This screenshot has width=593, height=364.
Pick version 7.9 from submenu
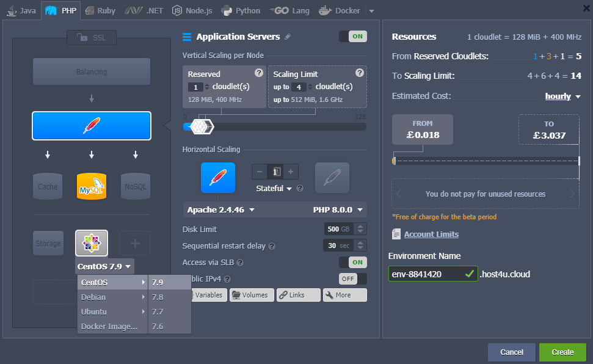coord(169,282)
